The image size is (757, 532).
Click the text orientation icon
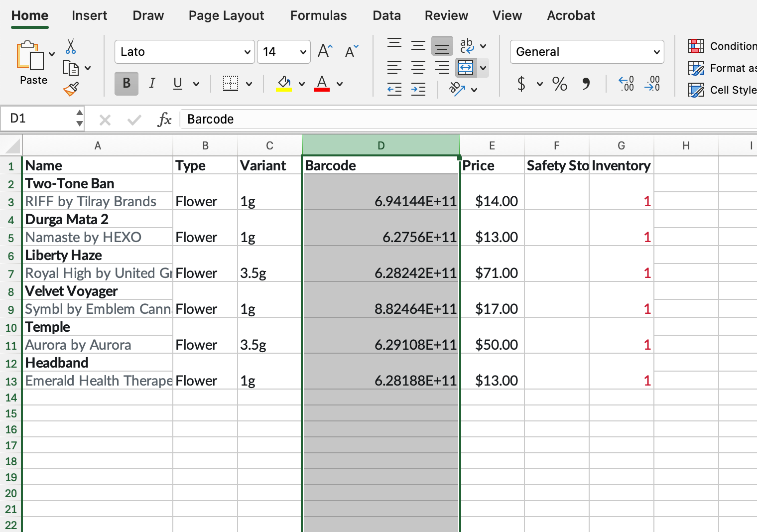click(x=457, y=89)
